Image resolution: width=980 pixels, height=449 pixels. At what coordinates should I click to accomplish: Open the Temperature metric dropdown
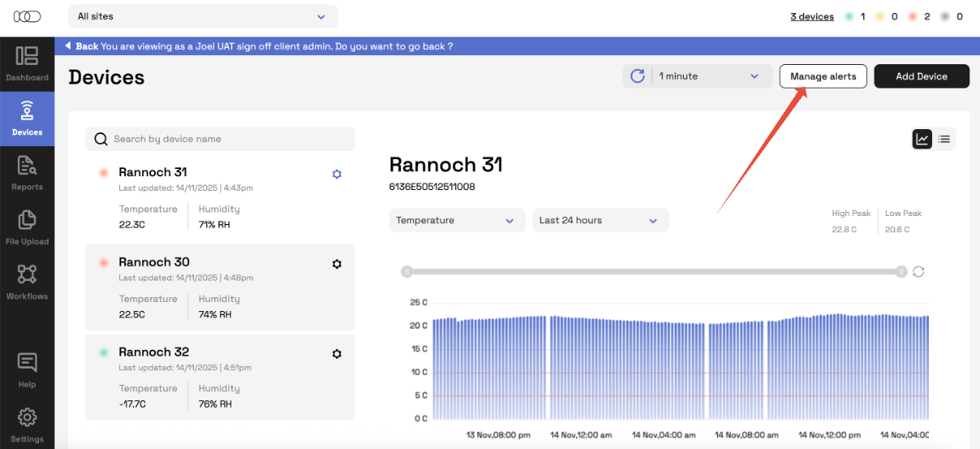coord(455,220)
